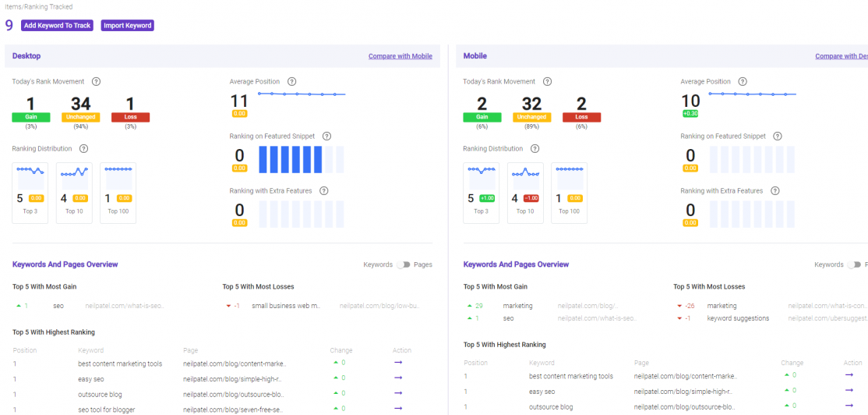
Task: Click Mobile Average Position line chart
Action: [x=753, y=94]
